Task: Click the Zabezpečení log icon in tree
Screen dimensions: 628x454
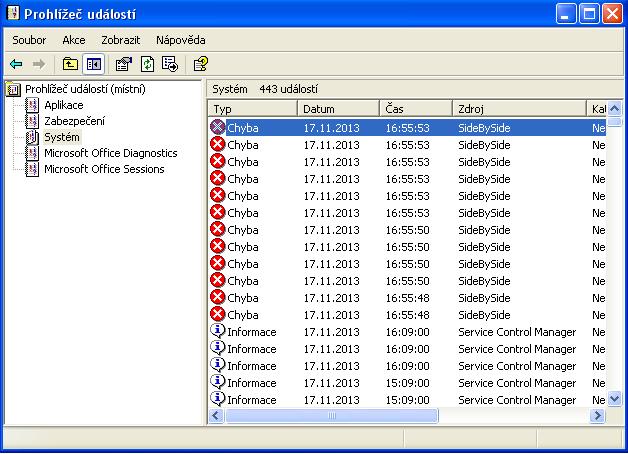Action: [x=32, y=121]
